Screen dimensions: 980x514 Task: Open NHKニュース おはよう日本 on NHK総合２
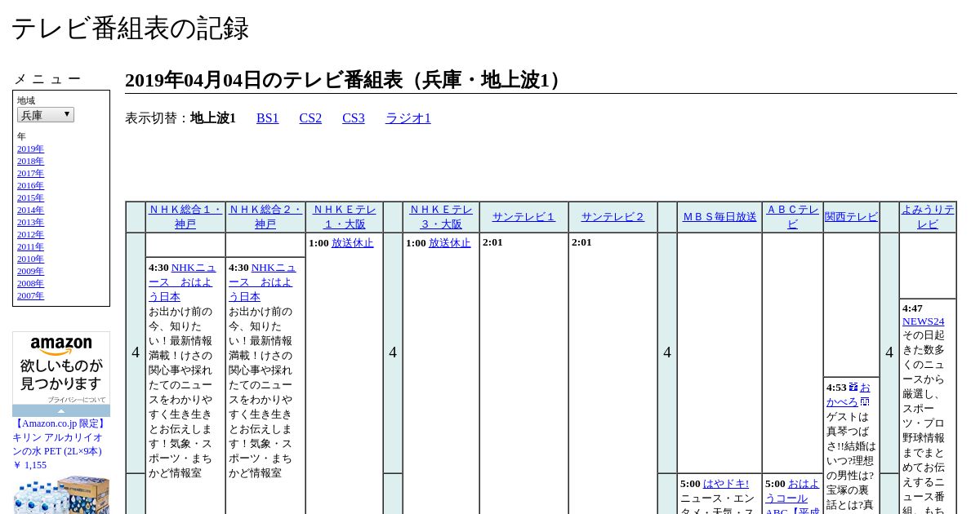point(262,282)
